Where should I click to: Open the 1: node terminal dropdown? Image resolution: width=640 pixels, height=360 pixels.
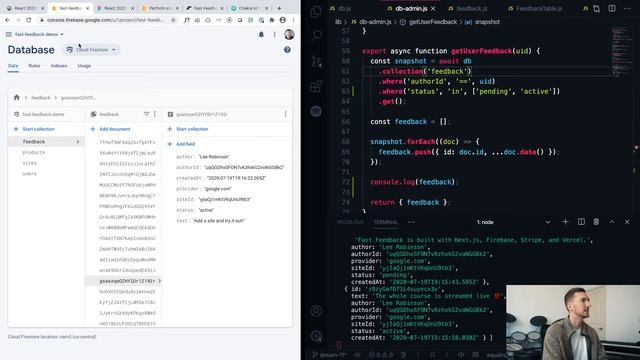tap(514, 222)
